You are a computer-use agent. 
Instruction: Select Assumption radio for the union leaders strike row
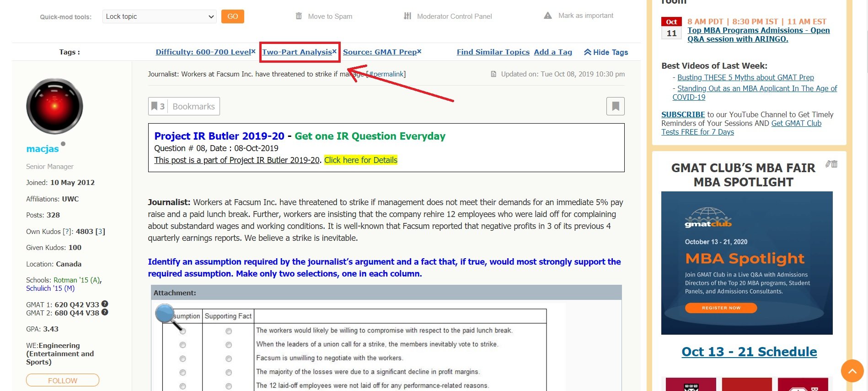click(183, 345)
